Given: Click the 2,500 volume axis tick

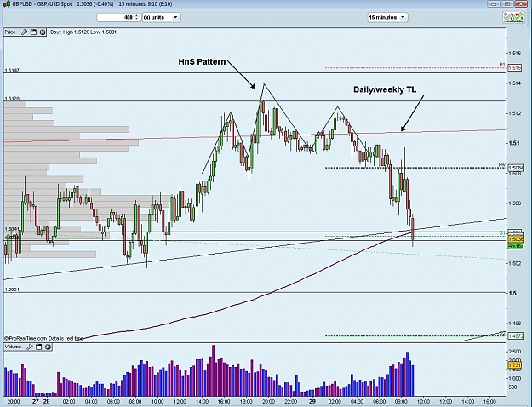Looking at the screenshot, I should click(x=513, y=352).
